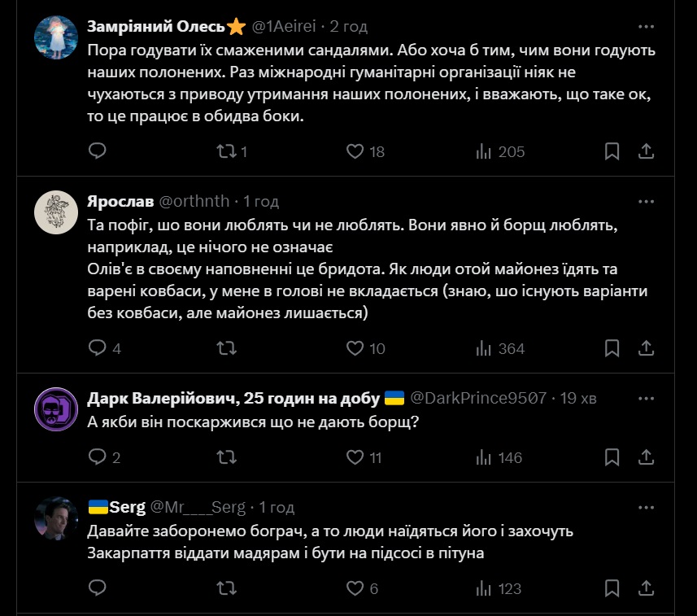Share Serg's tweet about бограч
The width and height of the screenshot is (697, 616).
646,588
